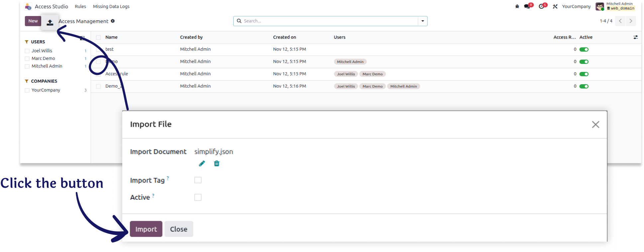Click the Import button
The image size is (644, 252).
tap(146, 229)
